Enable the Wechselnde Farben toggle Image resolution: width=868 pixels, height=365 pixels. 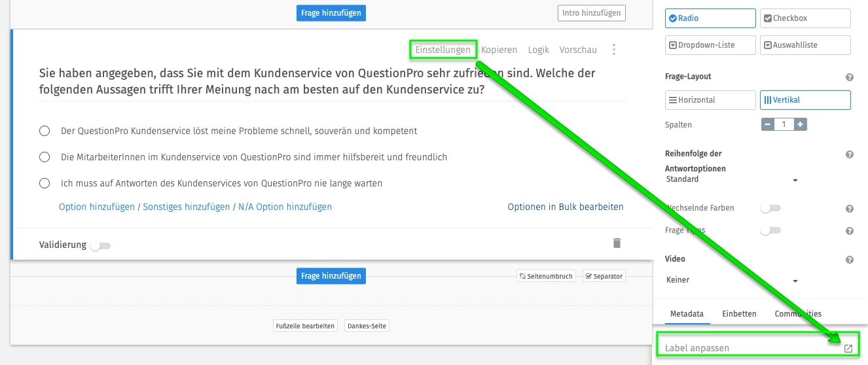pos(770,208)
